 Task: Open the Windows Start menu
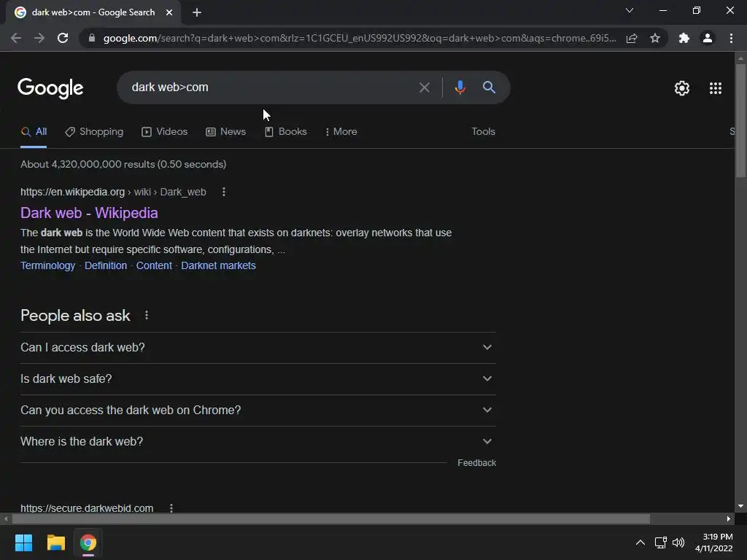(x=23, y=542)
